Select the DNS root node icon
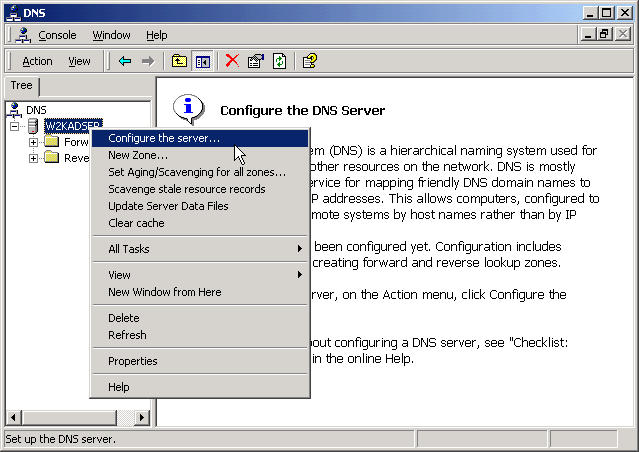The height and width of the screenshot is (452, 639). (x=14, y=109)
